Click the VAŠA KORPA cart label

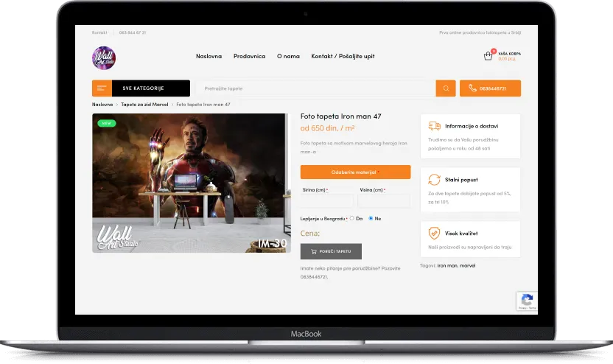coord(509,54)
